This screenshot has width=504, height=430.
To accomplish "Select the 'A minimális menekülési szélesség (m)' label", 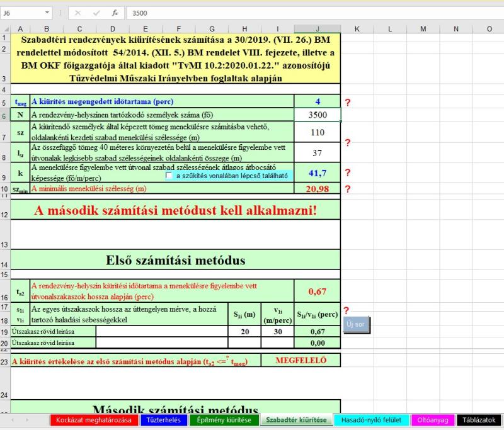I will coord(162,188).
